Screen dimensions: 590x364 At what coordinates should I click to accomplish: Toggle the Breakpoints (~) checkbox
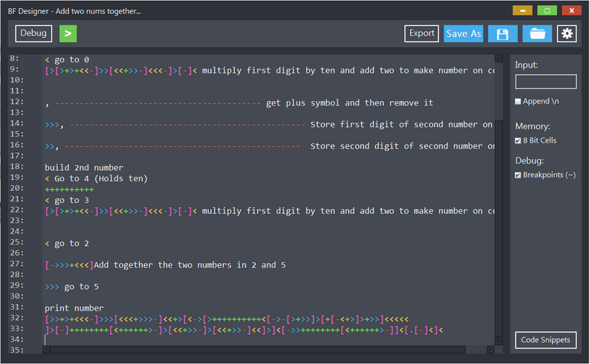pos(518,175)
